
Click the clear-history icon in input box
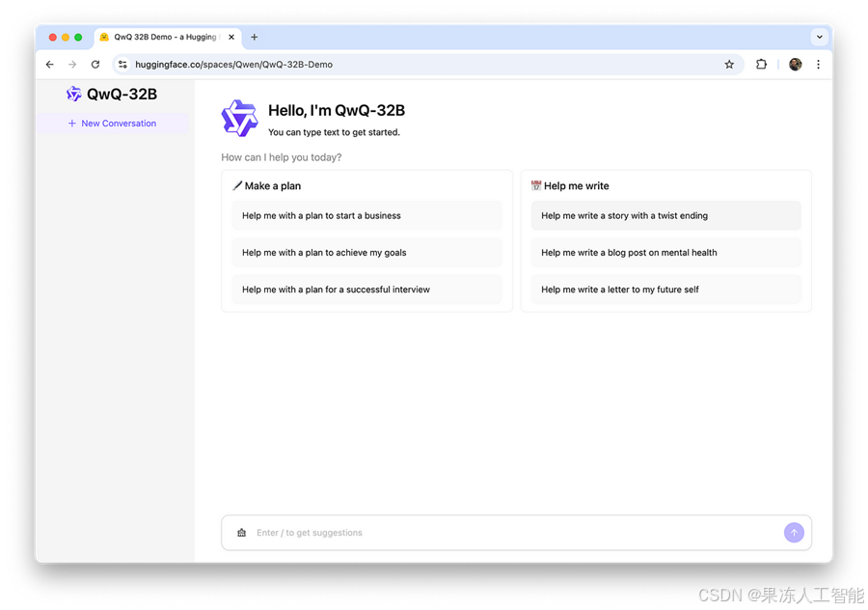pos(241,533)
